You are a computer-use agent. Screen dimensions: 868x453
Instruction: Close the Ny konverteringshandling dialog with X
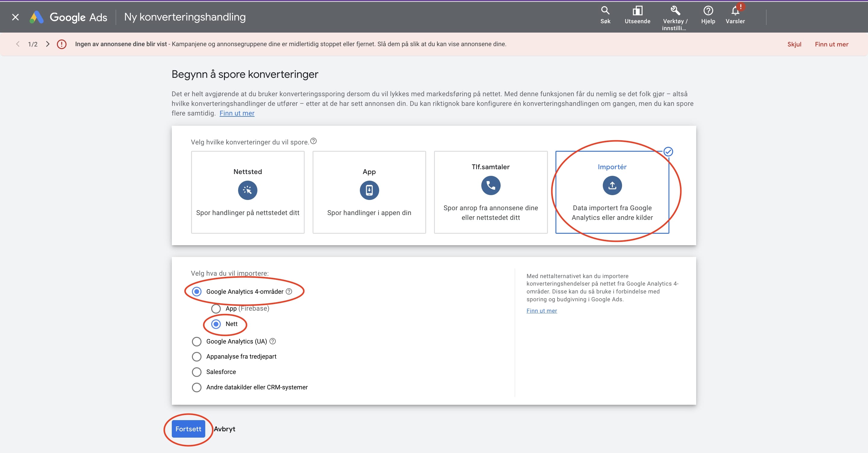click(x=15, y=17)
